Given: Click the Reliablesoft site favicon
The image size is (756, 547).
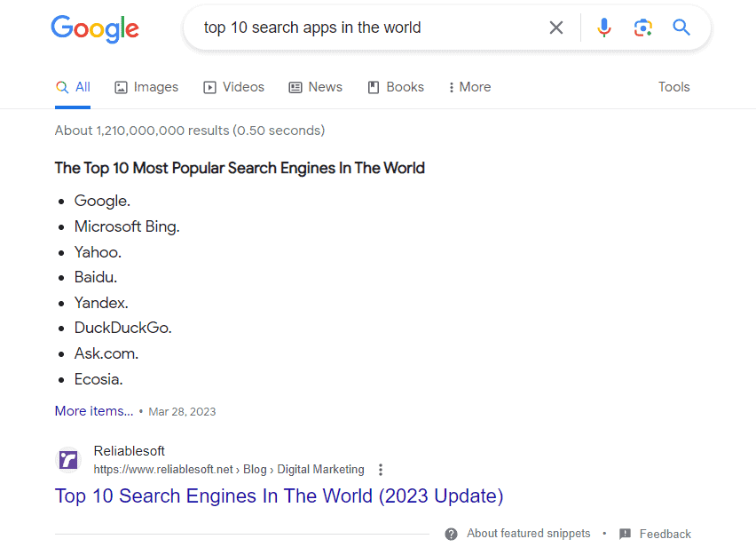Looking at the screenshot, I should pos(68,459).
